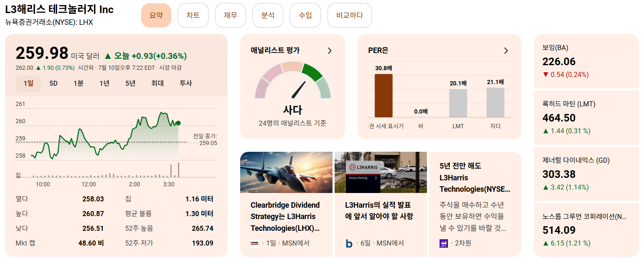Click the 전일 종가 259.05 label

coord(205,140)
